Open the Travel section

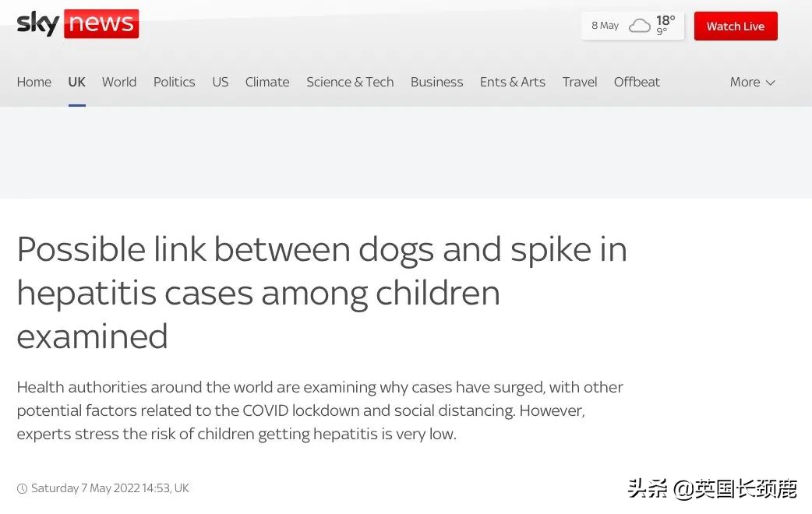point(580,82)
